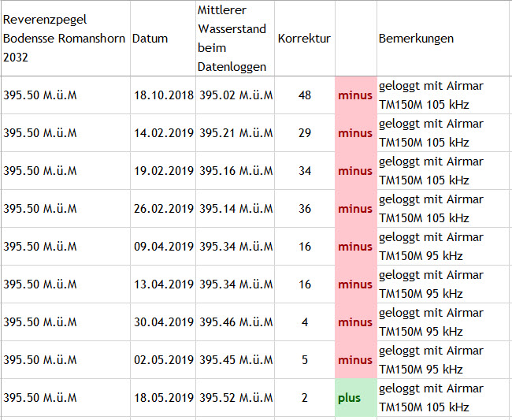Image resolution: width=512 pixels, height=420 pixels.
Task: Select the 26.02.2019 date cell
Action: [x=163, y=209]
